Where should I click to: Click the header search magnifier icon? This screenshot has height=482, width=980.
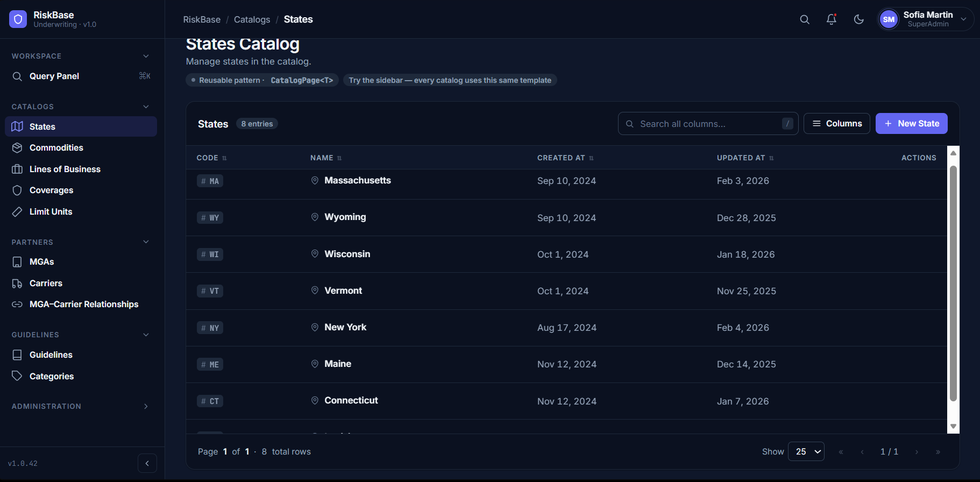coord(805,19)
